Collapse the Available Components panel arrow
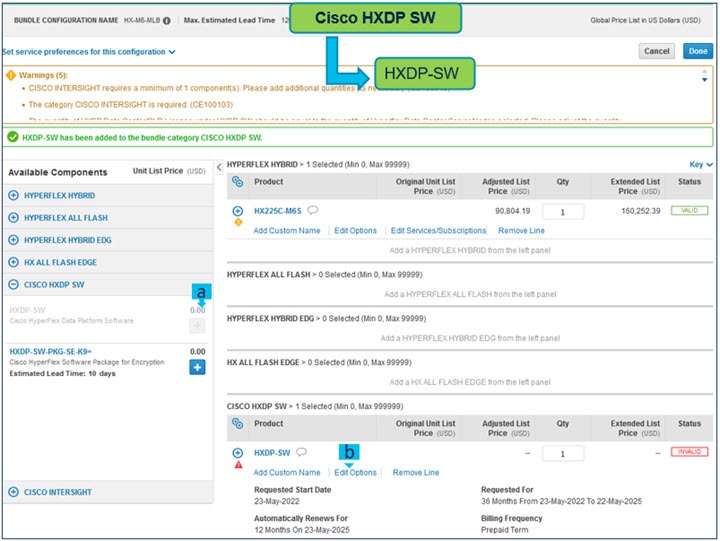This screenshot has width=720, height=541. 219,167
